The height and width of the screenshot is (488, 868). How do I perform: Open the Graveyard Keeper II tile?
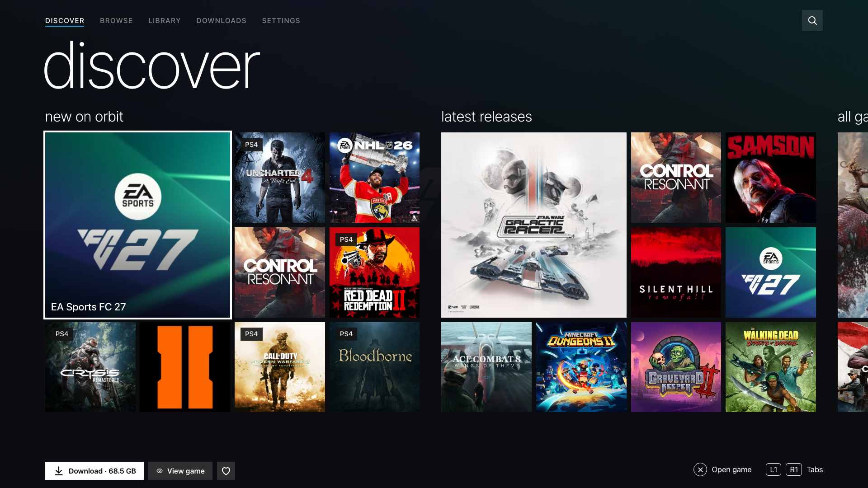pos(676,367)
